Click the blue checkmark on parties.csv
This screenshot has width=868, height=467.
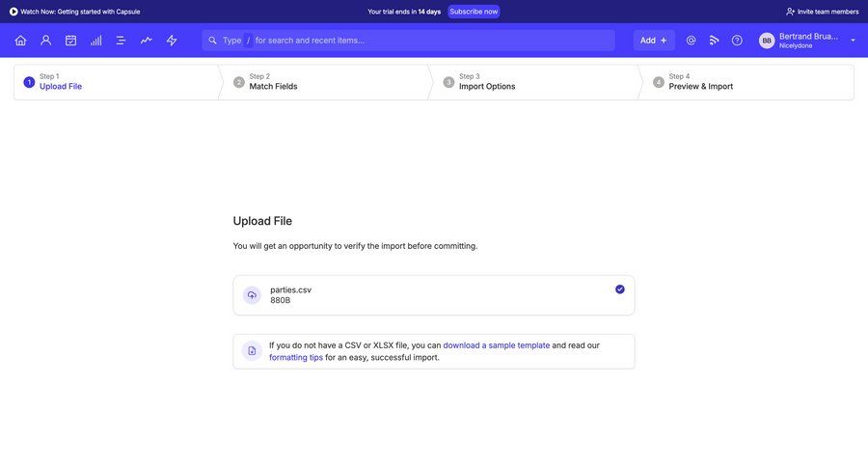pos(620,289)
